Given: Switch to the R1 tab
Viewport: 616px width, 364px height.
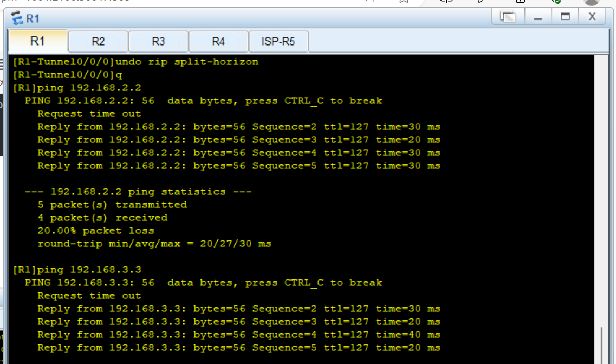Looking at the screenshot, I should pos(38,41).
